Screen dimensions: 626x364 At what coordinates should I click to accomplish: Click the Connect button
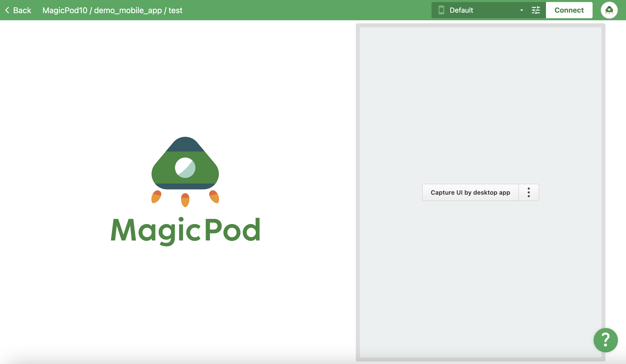coord(569,10)
